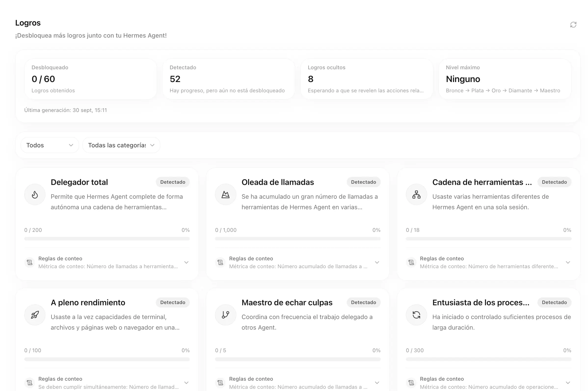Click the Logros page heading
The height and width of the screenshot is (391, 588).
pos(28,23)
